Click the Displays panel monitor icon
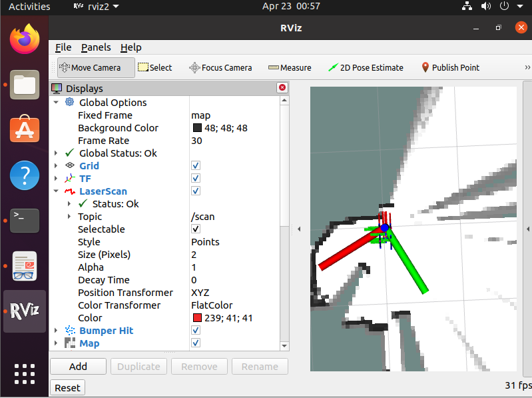532x398 pixels. tap(57, 89)
